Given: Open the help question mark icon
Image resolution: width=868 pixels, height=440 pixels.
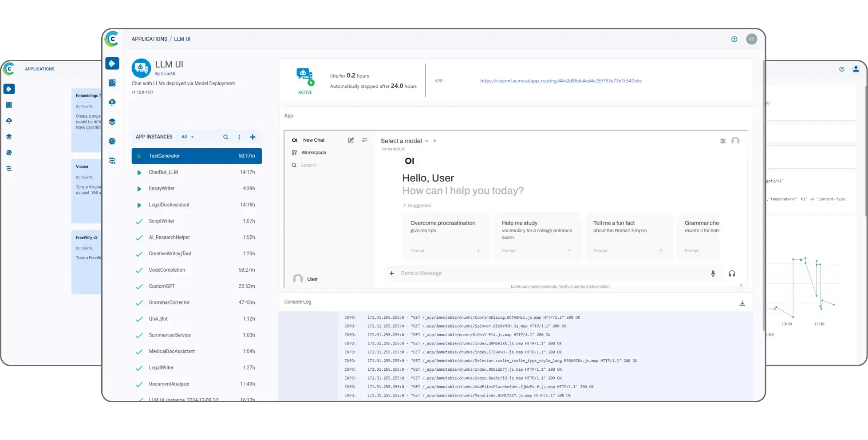Looking at the screenshot, I should click(734, 39).
